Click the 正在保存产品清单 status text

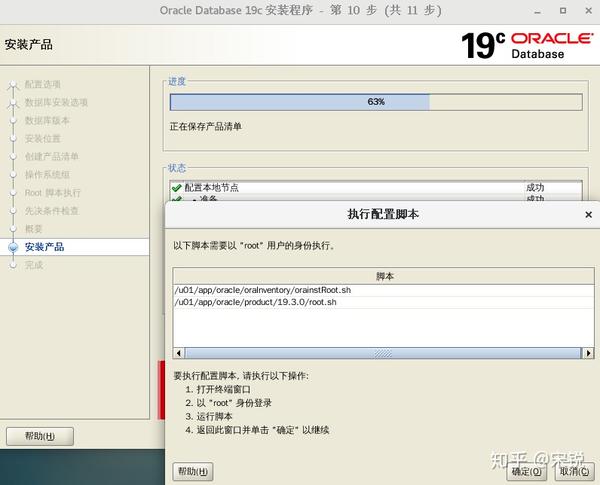[x=205, y=126]
